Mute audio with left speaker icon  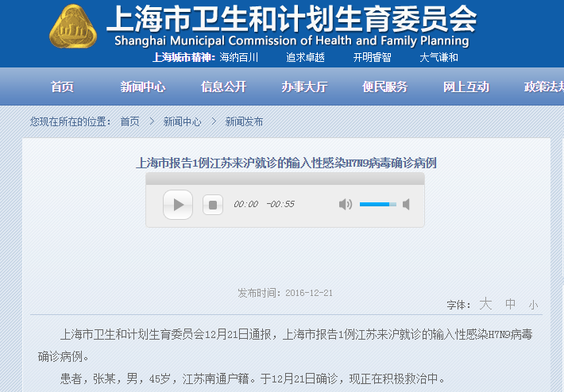[x=346, y=205]
